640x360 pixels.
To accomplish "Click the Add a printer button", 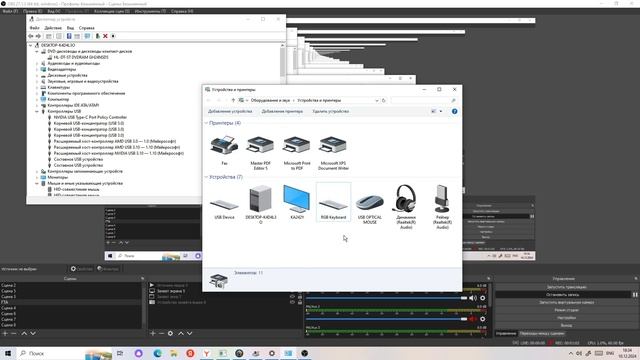I will (282, 111).
